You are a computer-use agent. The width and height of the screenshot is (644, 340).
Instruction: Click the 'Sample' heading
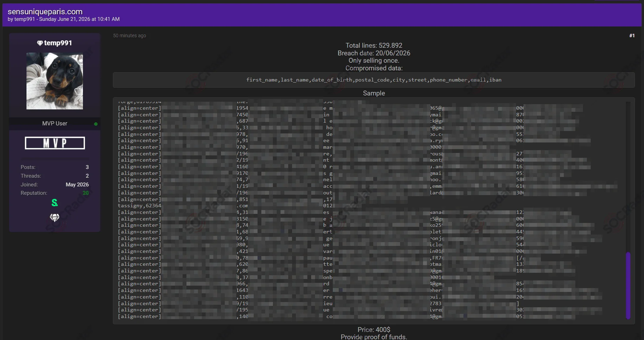tap(374, 93)
